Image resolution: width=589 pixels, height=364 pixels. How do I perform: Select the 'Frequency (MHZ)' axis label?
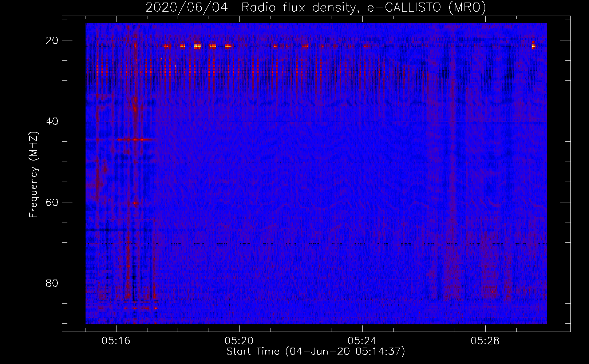coord(33,175)
